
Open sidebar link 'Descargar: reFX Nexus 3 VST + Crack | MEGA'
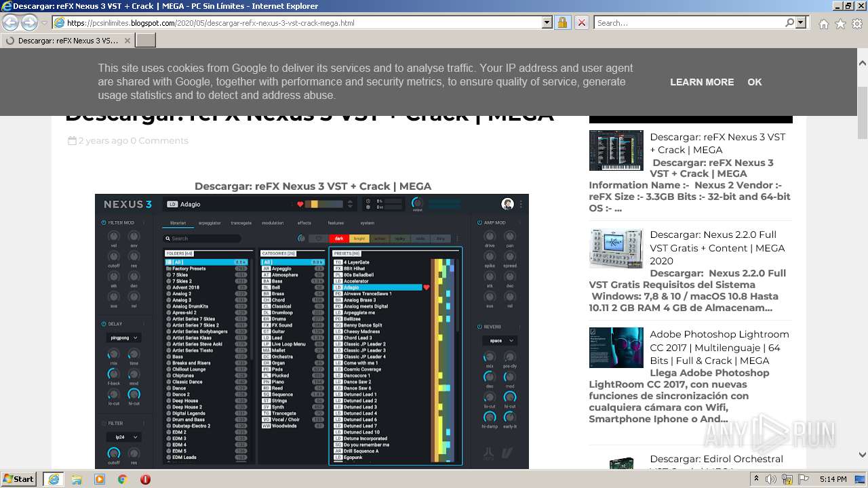(x=717, y=143)
